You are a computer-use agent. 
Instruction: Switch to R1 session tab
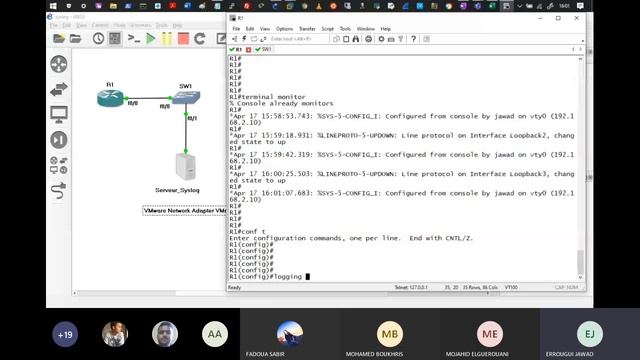tap(236, 49)
